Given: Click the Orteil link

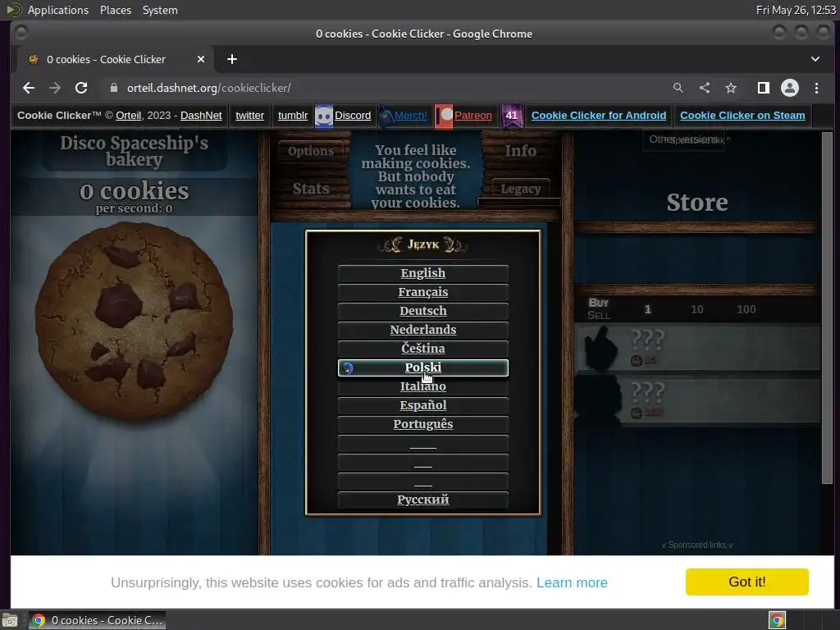Looking at the screenshot, I should tap(129, 116).
